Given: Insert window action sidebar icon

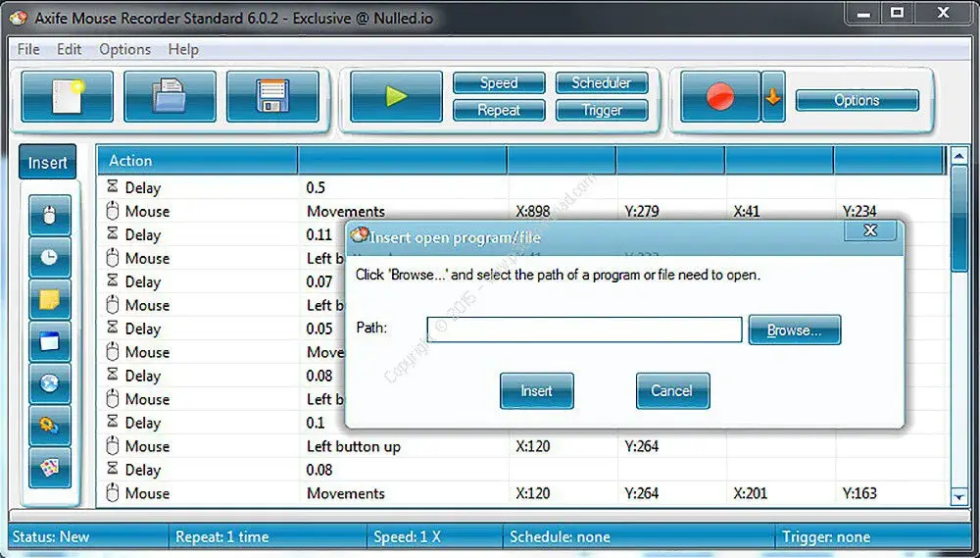Looking at the screenshot, I should 49,341.
